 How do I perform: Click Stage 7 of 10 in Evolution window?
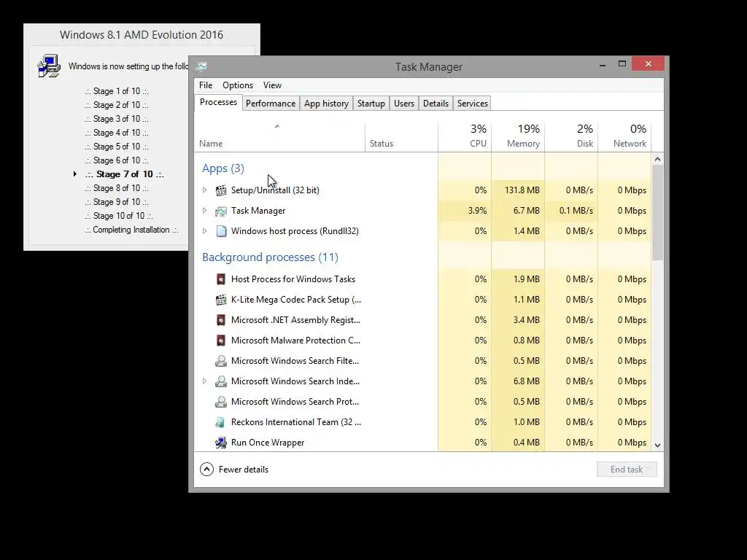pyautogui.click(x=124, y=175)
